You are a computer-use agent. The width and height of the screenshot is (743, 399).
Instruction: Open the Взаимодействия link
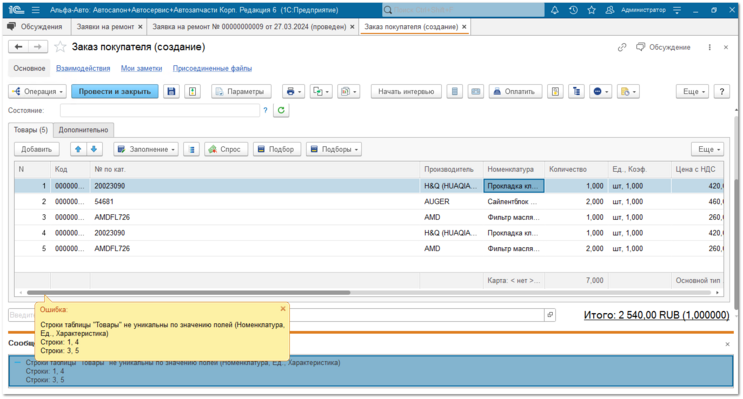(x=83, y=68)
